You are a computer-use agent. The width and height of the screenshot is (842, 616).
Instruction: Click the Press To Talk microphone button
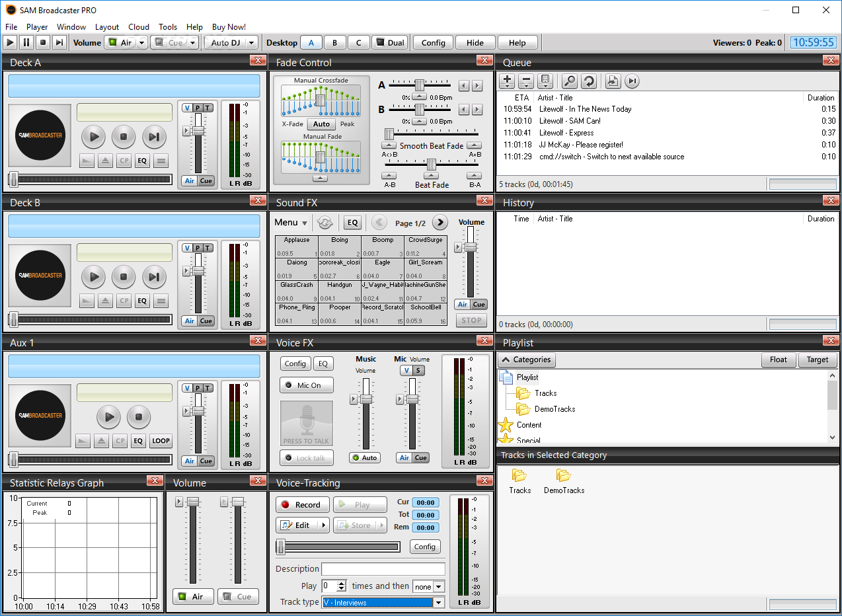pyautogui.click(x=306, y=424)
